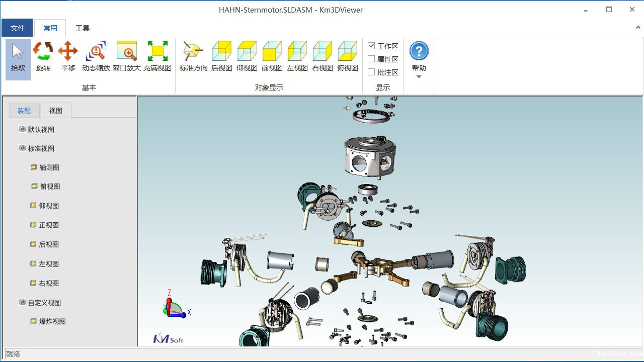Switch to the 工具 ribbon tab

click(x=83, y=28)
